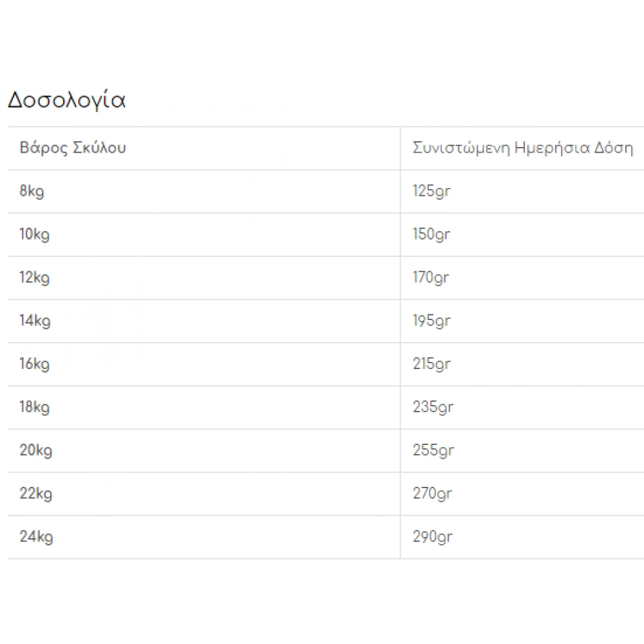Select the 16kg weight cell
The width and height of the screenshot is (644, 644).
[35, 364]
